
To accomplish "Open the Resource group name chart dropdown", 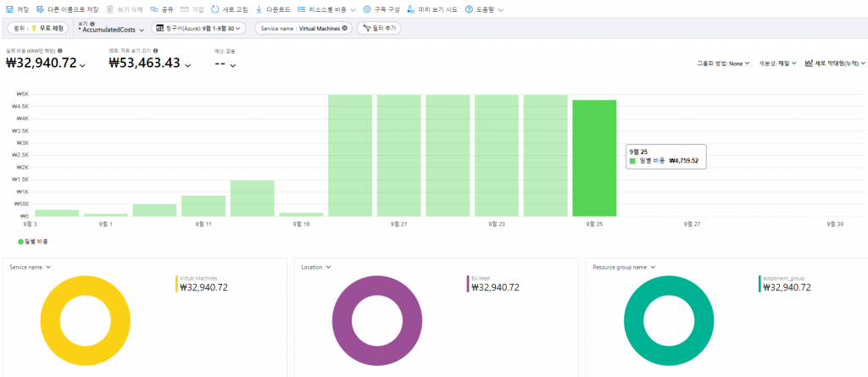I will point(624,267).
